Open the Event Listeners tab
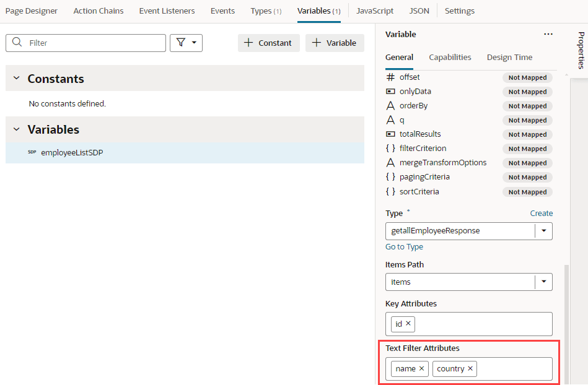Screen dimensions: 588x385 167,11
